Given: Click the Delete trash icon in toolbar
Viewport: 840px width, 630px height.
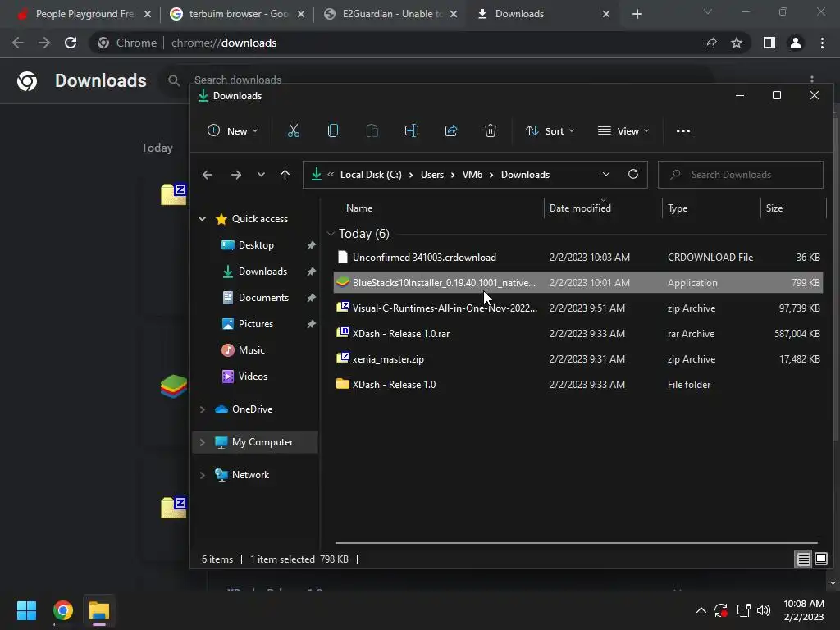Looking at the screenshot, I should (491, 130).
